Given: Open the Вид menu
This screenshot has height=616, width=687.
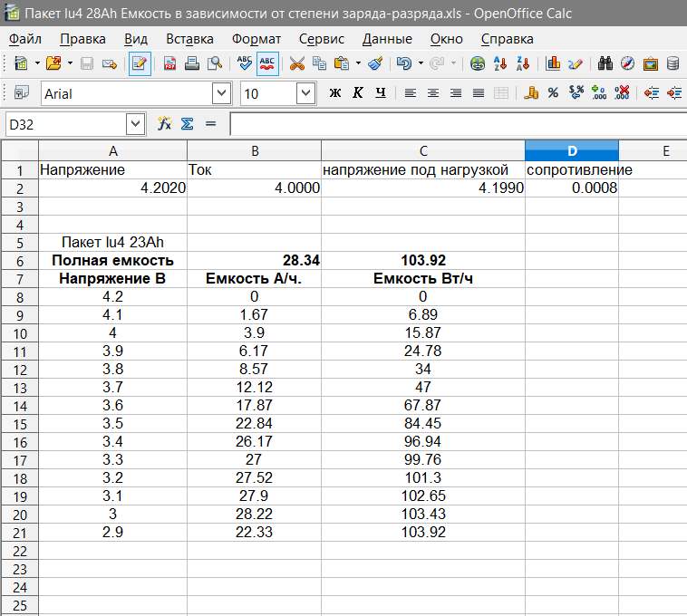Looking at the screenshot, I should 136,39.
